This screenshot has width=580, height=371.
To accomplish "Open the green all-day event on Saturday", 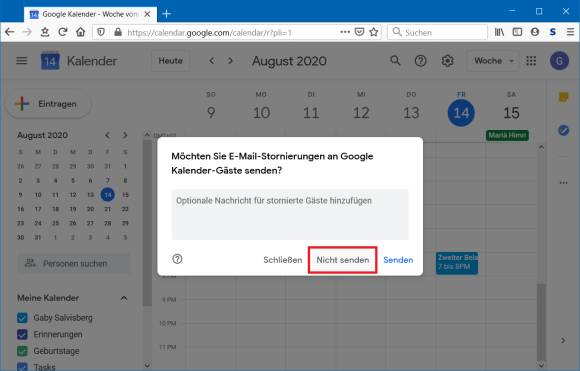I will click(x=507, y=135).
